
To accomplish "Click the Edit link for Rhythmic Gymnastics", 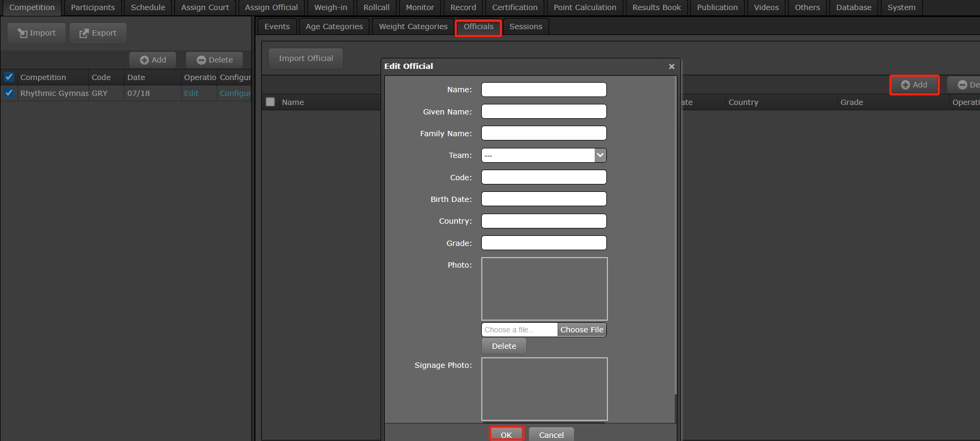I will click(x=191, y=93).
